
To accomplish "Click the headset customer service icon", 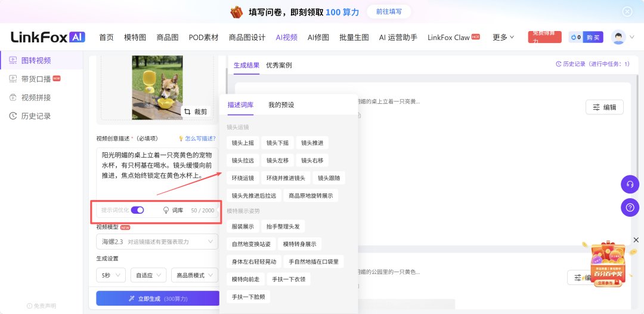I will [630, 184].
